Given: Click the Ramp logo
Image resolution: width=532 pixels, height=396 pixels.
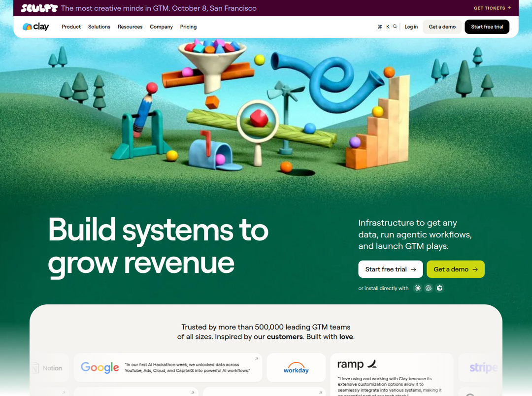Looking at the screenshot, I should tap(357, 364).
